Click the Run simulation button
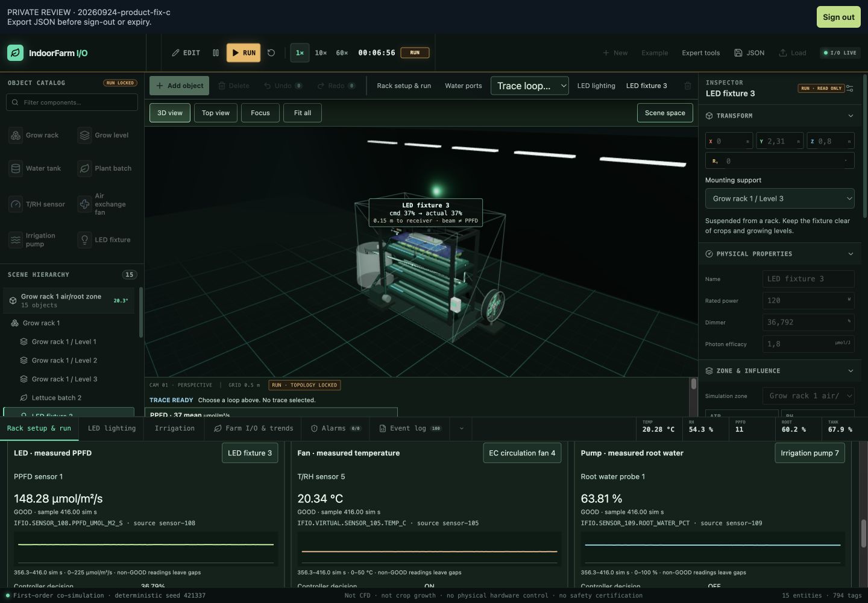Image resolution: width=868 pixels, height=603 pixels. [244, 53]
